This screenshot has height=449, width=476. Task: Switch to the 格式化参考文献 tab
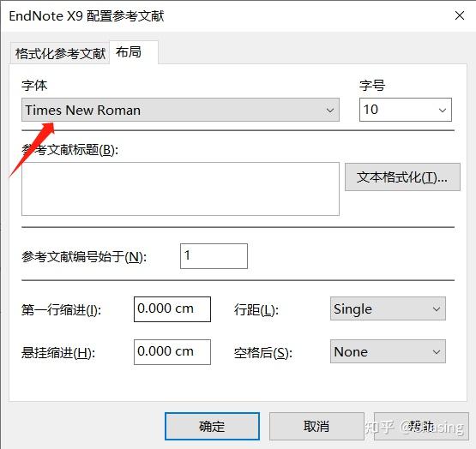[x=60, y=53]
